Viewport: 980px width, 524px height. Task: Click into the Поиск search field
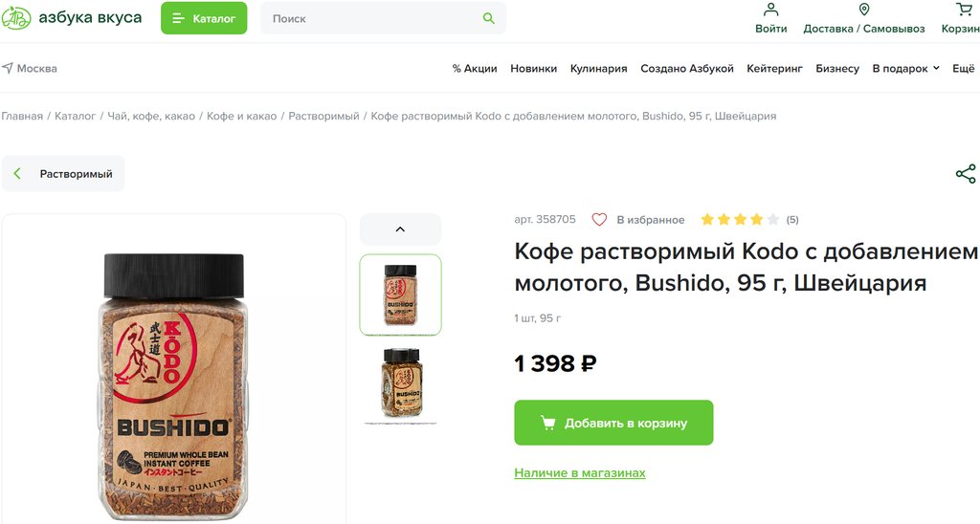[373, 18]
